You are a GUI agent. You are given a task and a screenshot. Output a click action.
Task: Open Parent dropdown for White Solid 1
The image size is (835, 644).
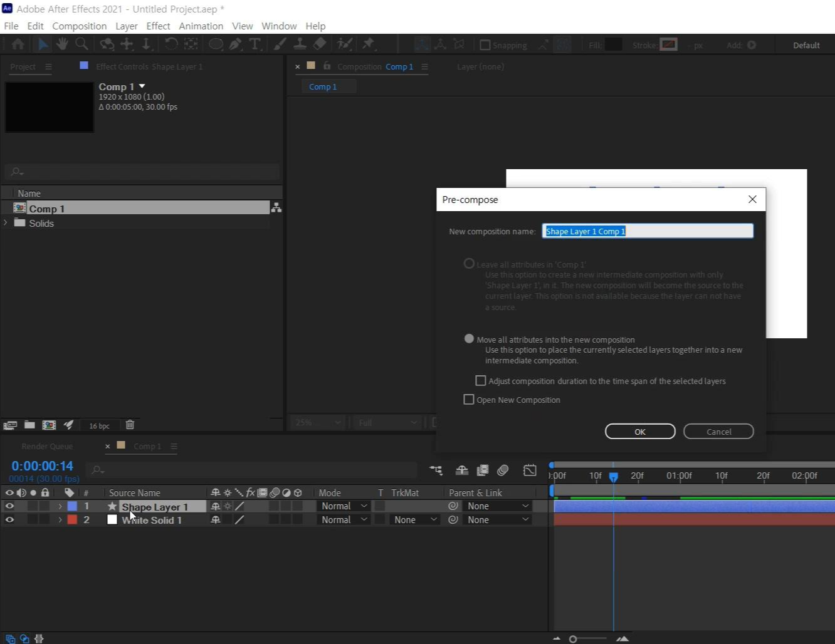coord(498,519)
